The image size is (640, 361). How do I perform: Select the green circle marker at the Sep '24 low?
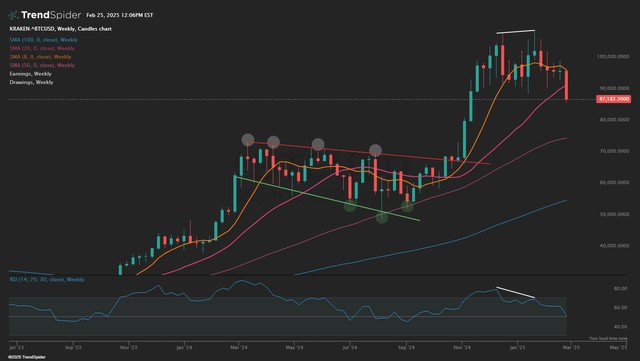coord(407,206)
